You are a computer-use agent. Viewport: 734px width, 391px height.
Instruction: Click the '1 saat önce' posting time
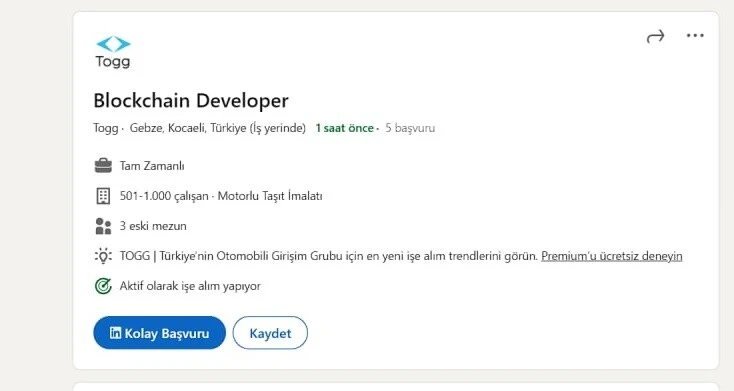point(345,128)
